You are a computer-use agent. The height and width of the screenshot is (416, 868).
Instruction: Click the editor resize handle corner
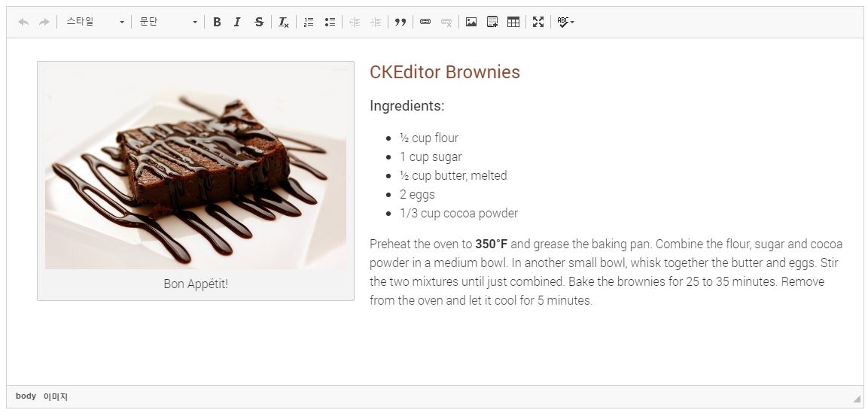[x=857, y=398]
